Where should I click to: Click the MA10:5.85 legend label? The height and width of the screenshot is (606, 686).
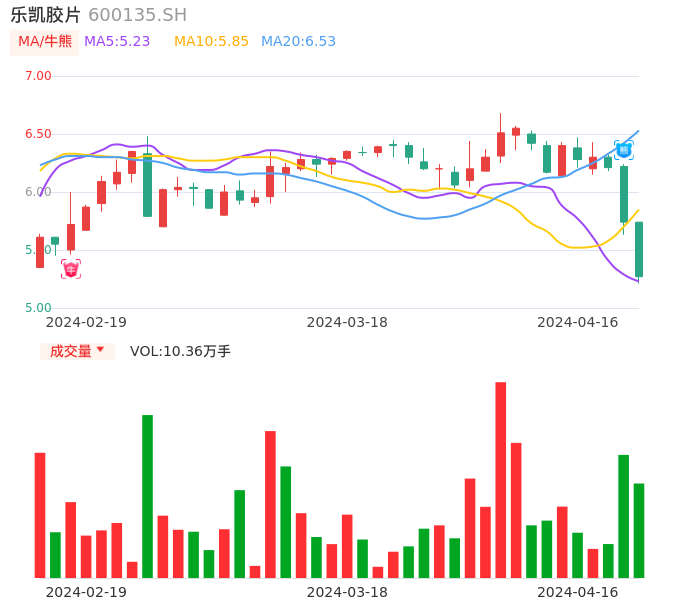click(211, 42)
